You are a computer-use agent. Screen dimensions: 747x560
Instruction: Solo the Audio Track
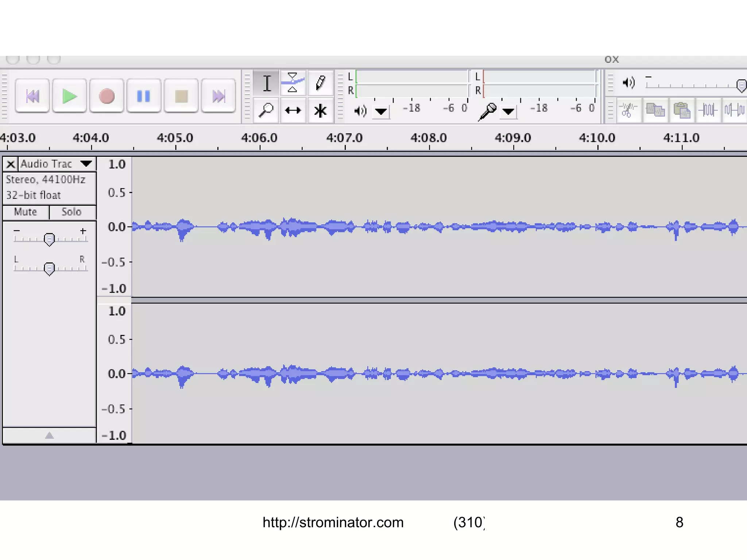(x=71, y=212)
